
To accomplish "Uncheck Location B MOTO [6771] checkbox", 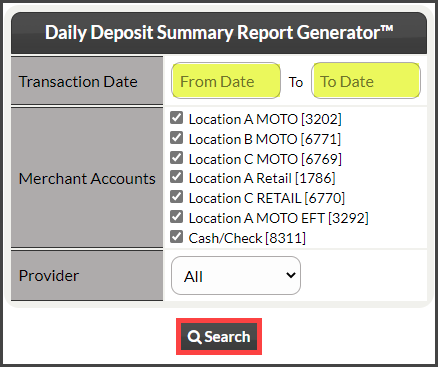I will pyautogui.click(x=176, y=138).
